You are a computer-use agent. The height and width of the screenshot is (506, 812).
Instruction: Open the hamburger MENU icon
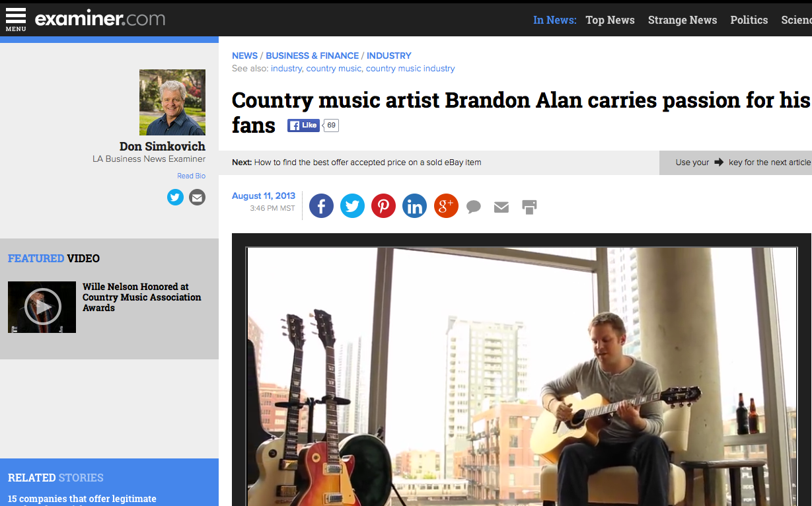tap(16, 19)
